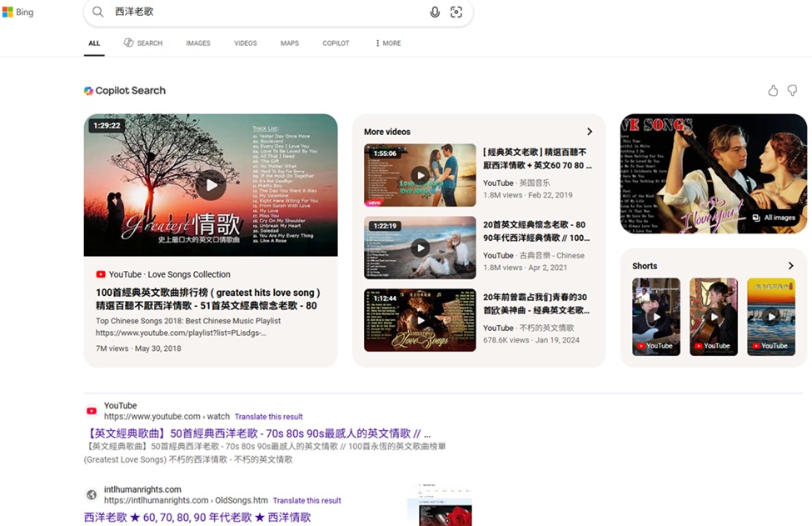Switch to the VIDEOS tab
The width and height of the screenshot is (812, 526).
(x=245, y=43)
